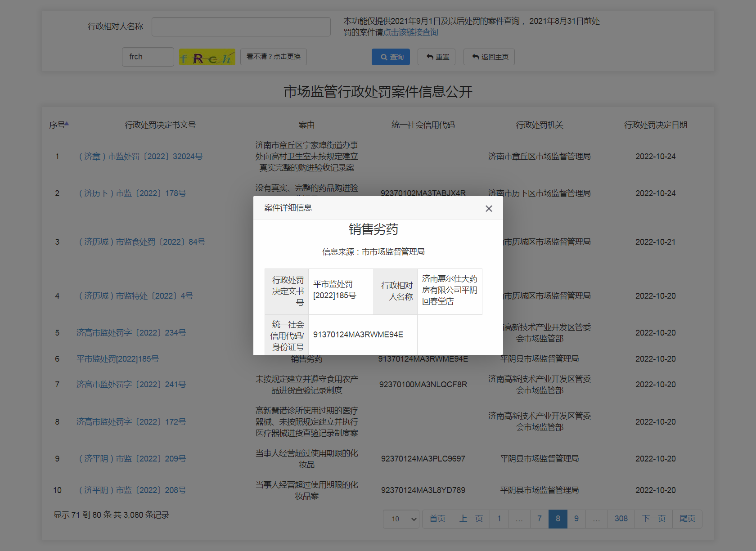Open case （济章）市监处罚〔2022〕32024号
Image resolution: width=756 pixels, height=551 pixels.
(139, 157)
